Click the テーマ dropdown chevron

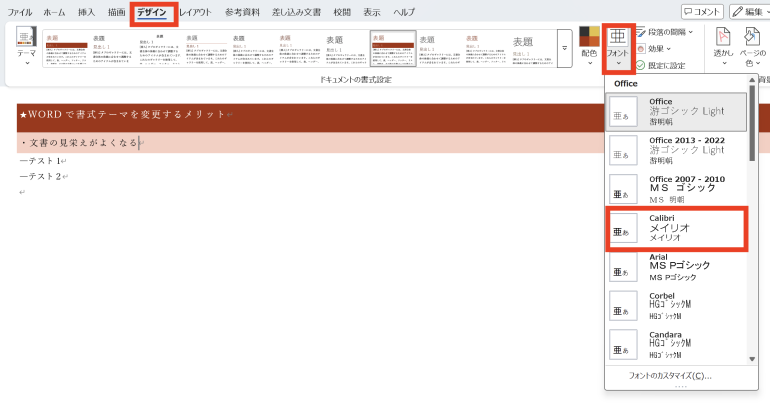click(27, 63)
